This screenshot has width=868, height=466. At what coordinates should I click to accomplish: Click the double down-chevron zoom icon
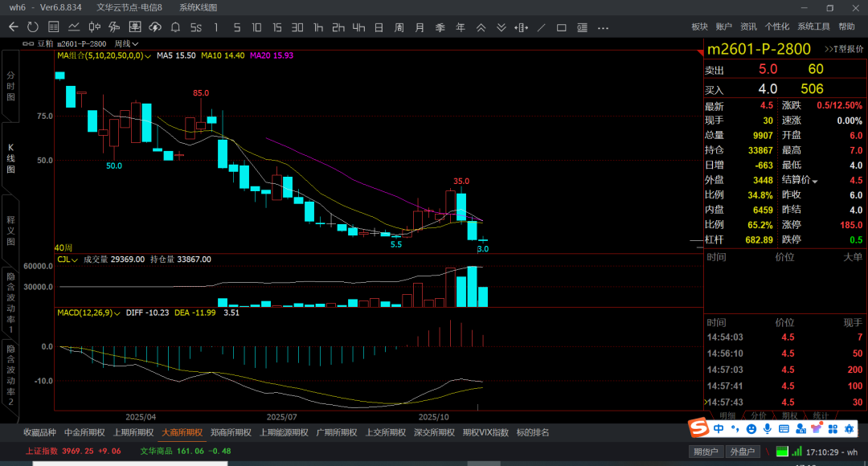coord(502,27)
